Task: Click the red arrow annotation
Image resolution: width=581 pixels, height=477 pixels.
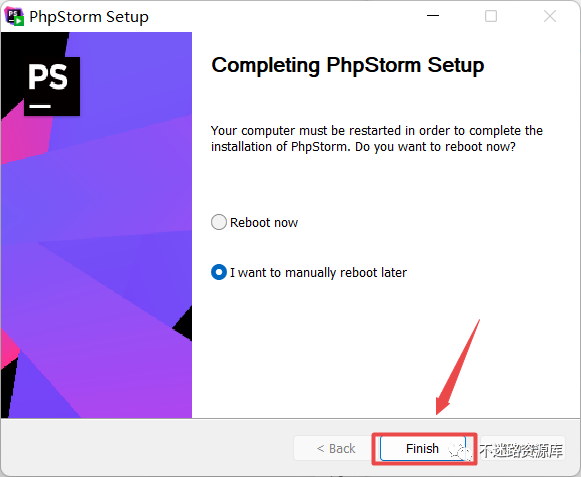Action: click(458, 367)
